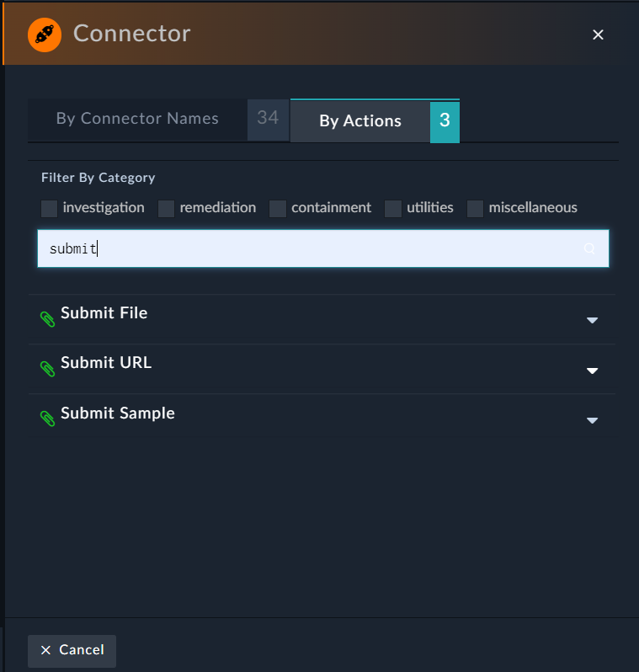639x672 pixels.
Task: Open the Submit URL action row
Action: click(322, 369)
